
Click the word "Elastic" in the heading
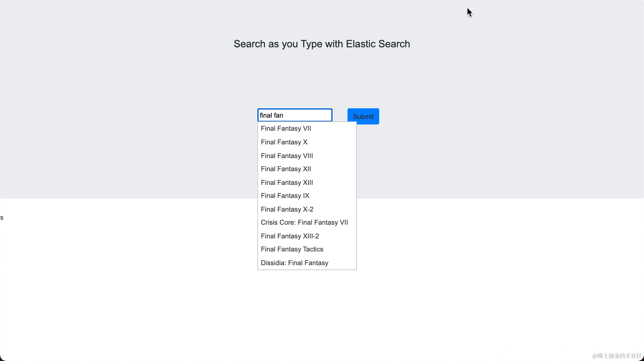pos(360,44)
